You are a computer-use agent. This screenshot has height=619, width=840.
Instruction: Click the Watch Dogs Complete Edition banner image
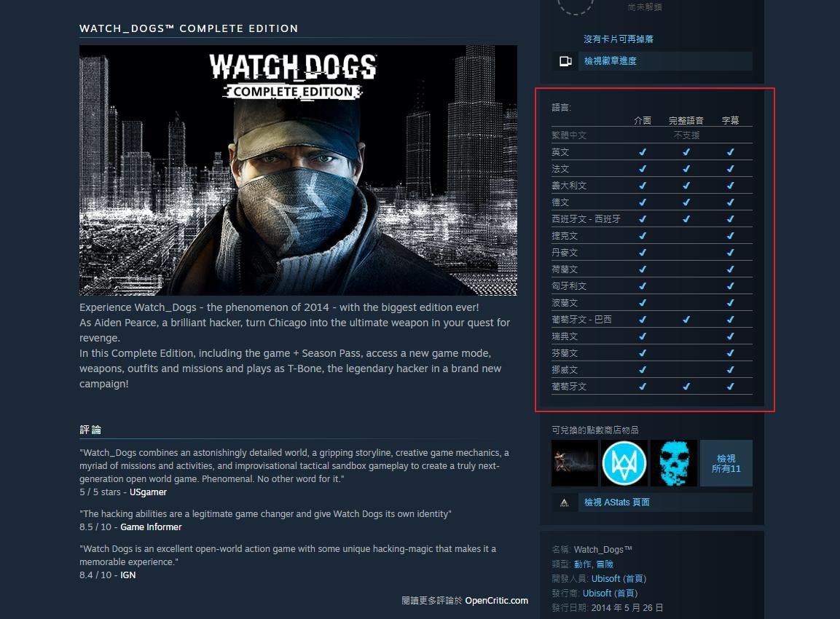click(x=299, y=170)
